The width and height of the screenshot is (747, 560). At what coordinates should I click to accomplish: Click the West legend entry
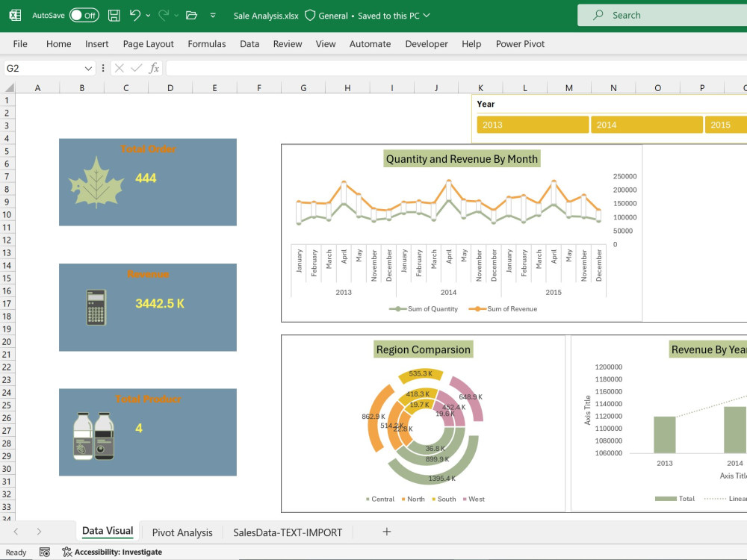click(474, 499)
